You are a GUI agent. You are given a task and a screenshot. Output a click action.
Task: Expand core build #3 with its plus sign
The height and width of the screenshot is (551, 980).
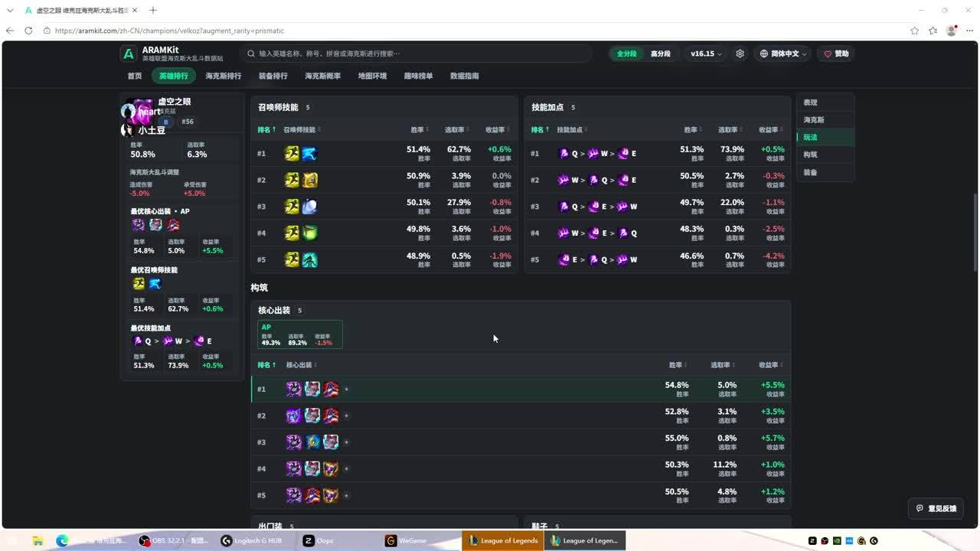coord(346,442)
